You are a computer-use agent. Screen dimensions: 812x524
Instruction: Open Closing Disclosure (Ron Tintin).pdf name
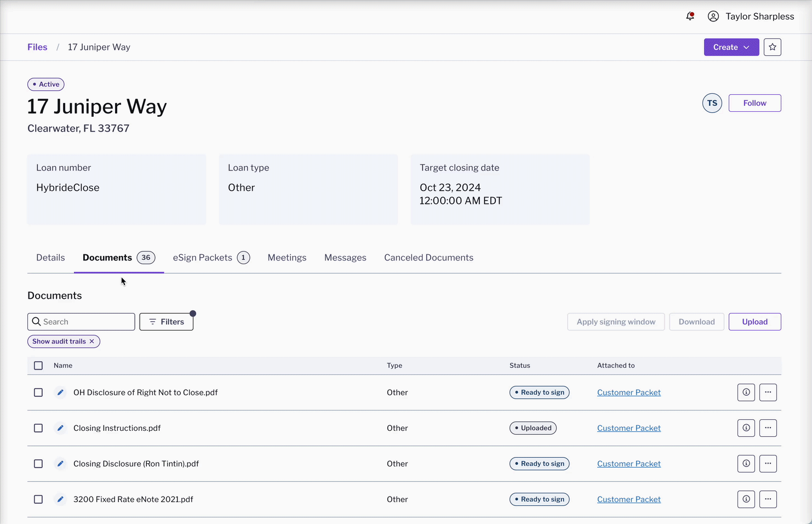click(x=136, y=464)
